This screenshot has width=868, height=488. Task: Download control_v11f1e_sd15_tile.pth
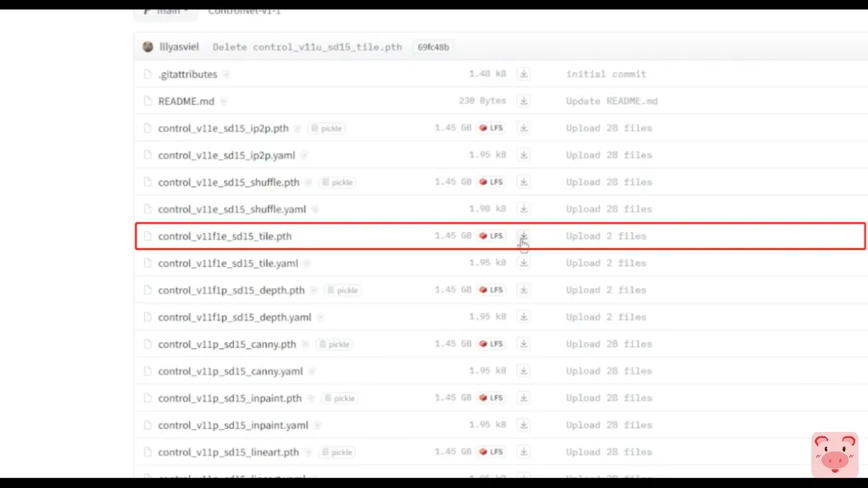(x=523, y=236)
